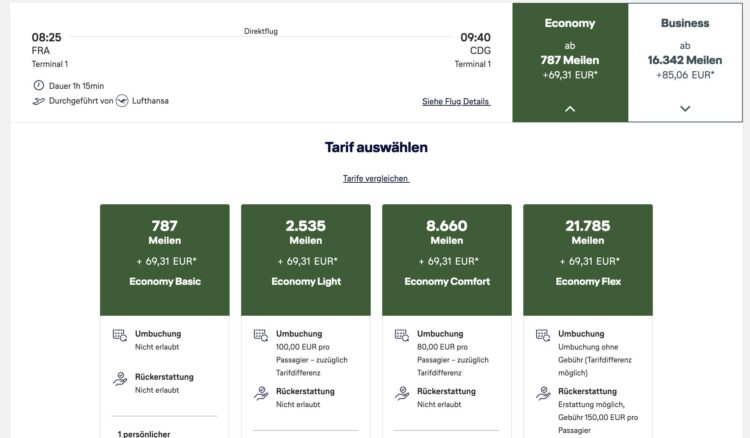
Task: Click the Direktflug label
Action: pyautogui.click(x=261, y=31)
